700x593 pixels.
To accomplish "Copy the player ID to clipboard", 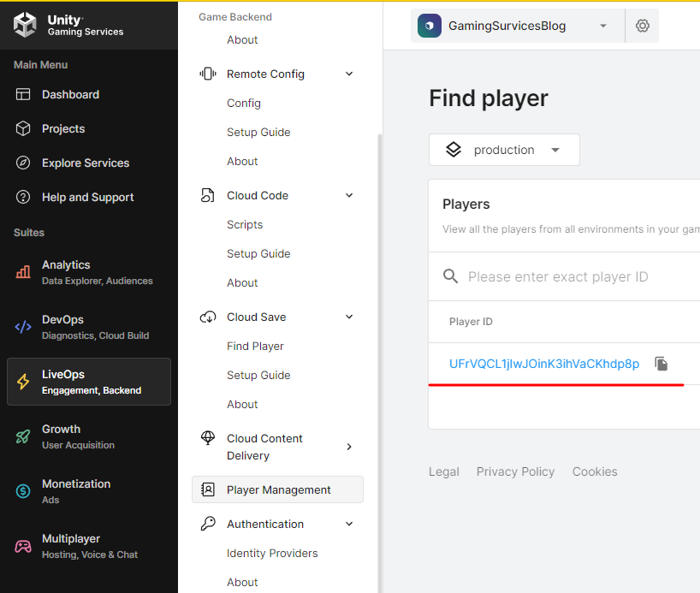I will coord(661,364).
